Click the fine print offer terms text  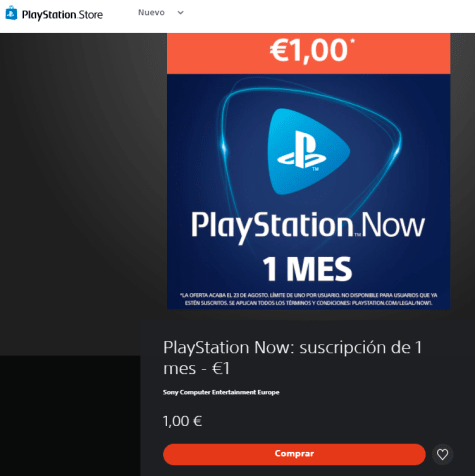[308, 299]
